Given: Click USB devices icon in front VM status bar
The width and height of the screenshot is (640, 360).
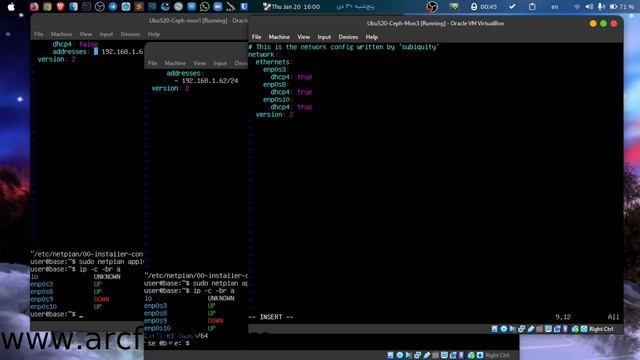Looking at the screenshot, I should [530, 329].
